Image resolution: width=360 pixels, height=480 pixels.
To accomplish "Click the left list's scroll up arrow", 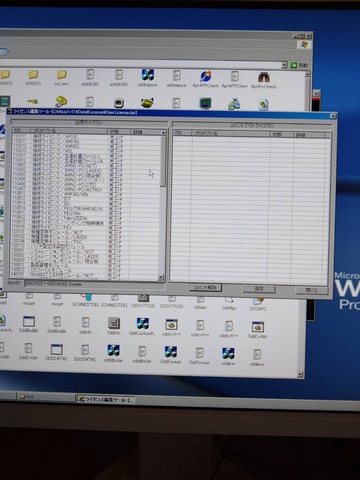I will click(163, 133).
